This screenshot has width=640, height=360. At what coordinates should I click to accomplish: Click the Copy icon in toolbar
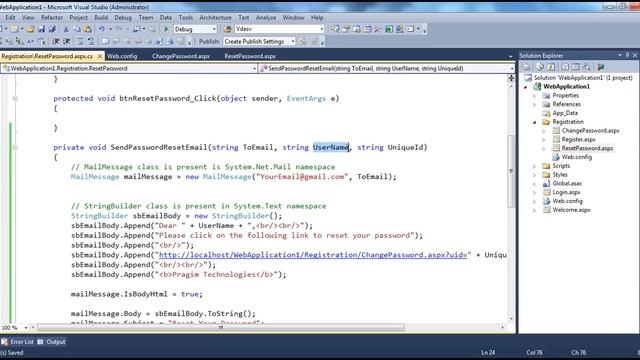pos(77,29)
